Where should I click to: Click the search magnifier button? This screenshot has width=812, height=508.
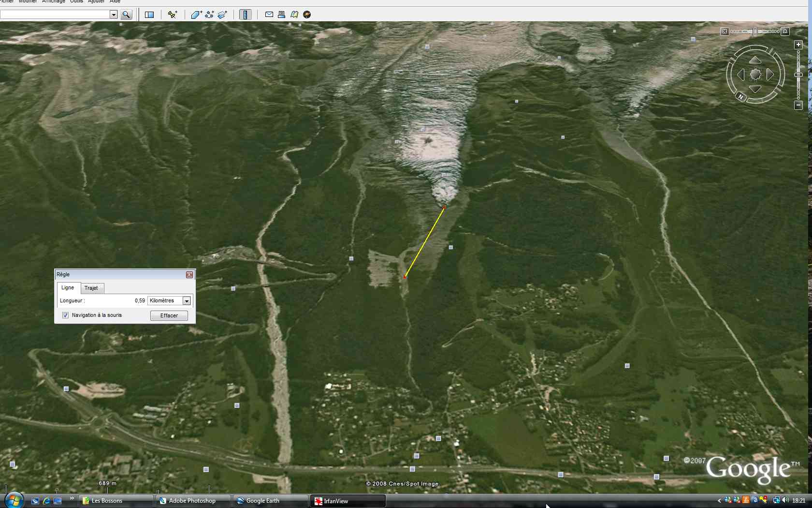click(126, 15)
